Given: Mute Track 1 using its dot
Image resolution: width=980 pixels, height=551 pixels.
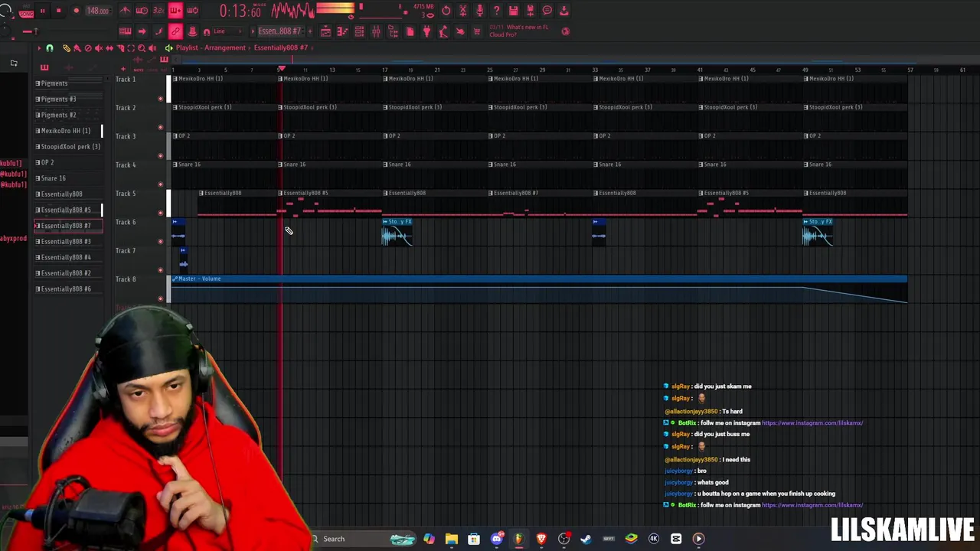Looking at the screenshot, I should coord(160,99).
